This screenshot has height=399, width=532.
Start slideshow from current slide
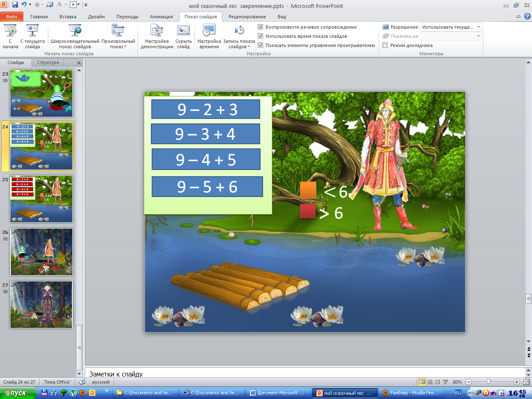(32, 37)
